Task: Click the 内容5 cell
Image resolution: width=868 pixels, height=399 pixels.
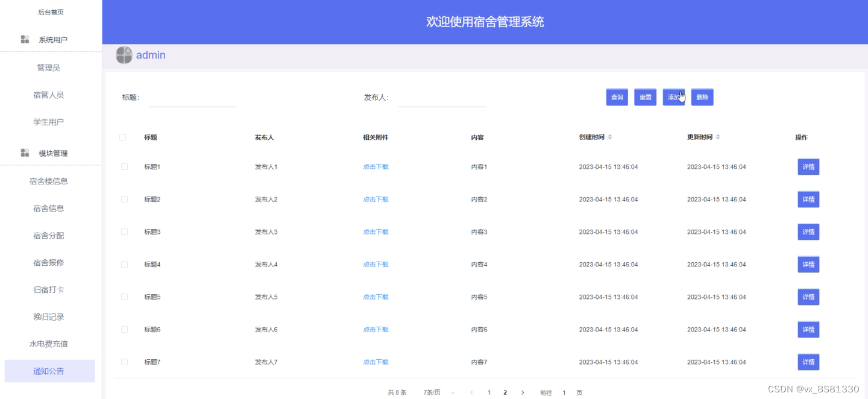Action: coord(479,297)
